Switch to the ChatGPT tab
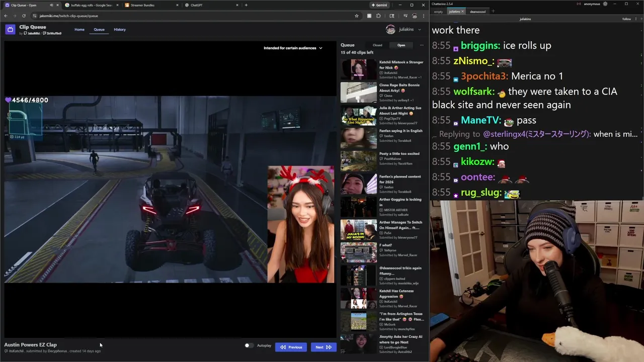Viewport: 644px width, 362px height. point(211,5)
